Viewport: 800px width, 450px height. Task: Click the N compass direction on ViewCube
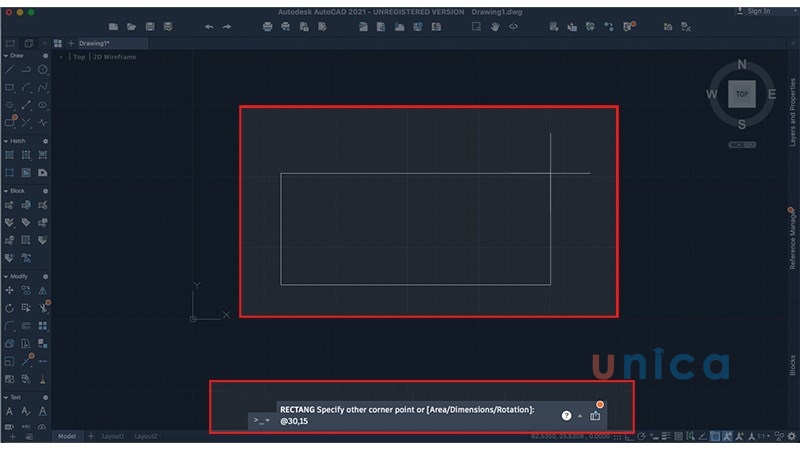pos(742,64)
